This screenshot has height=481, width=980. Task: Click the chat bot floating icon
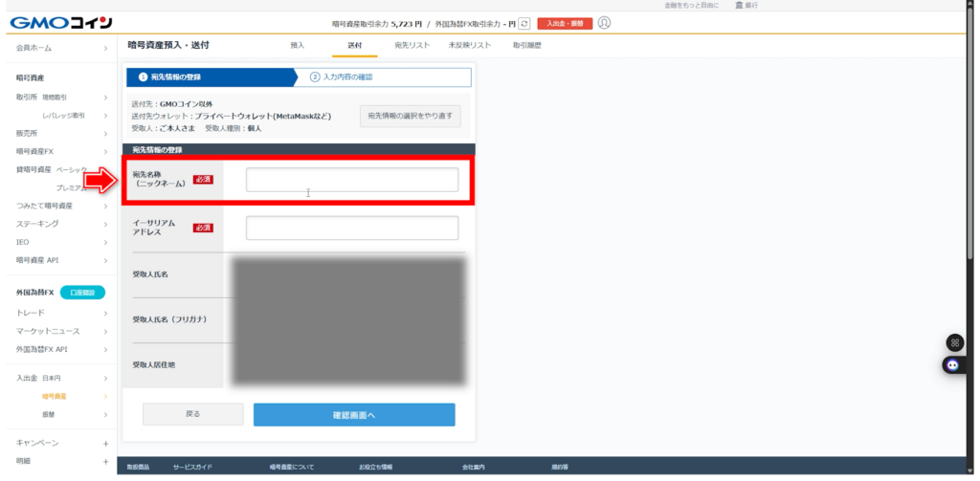coord(953,364)
